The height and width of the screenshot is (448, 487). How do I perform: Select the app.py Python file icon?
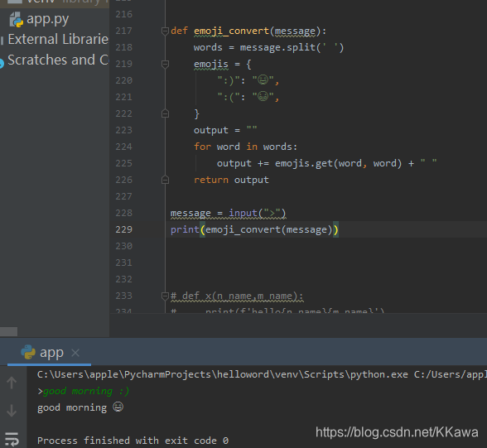click(17, 20)
